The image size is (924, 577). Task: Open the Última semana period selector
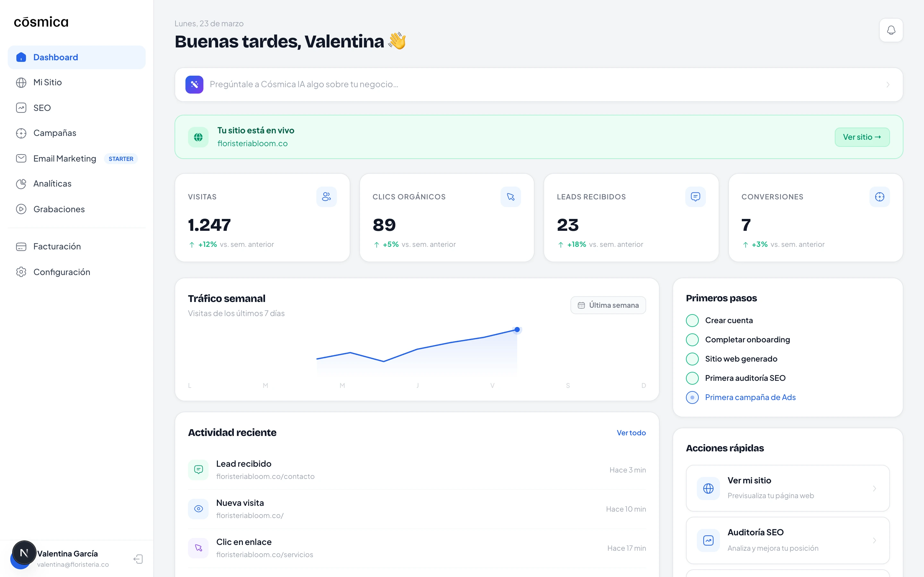click(x=608, y=305)
